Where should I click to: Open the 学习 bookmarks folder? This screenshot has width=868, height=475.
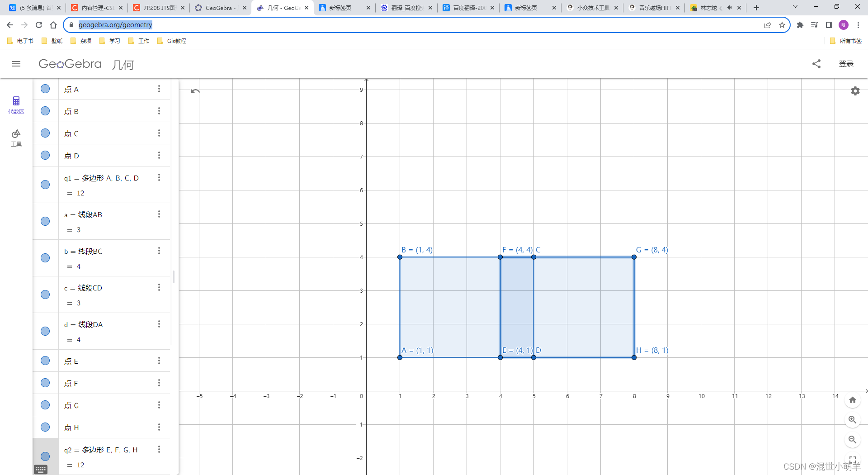pyautogui.click(x=110, y=41)
